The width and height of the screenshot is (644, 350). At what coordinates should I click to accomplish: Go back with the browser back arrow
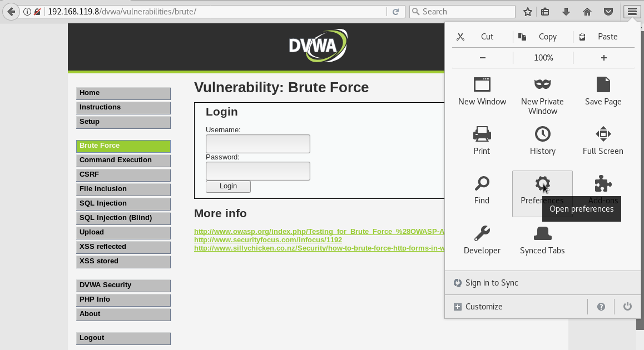click(x=11, y=12)
